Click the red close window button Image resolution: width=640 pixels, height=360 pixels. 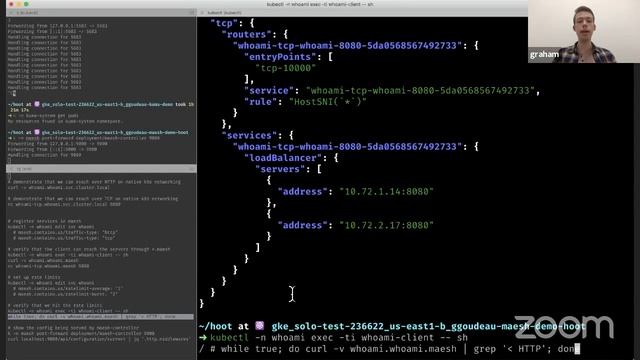(11, 4)
